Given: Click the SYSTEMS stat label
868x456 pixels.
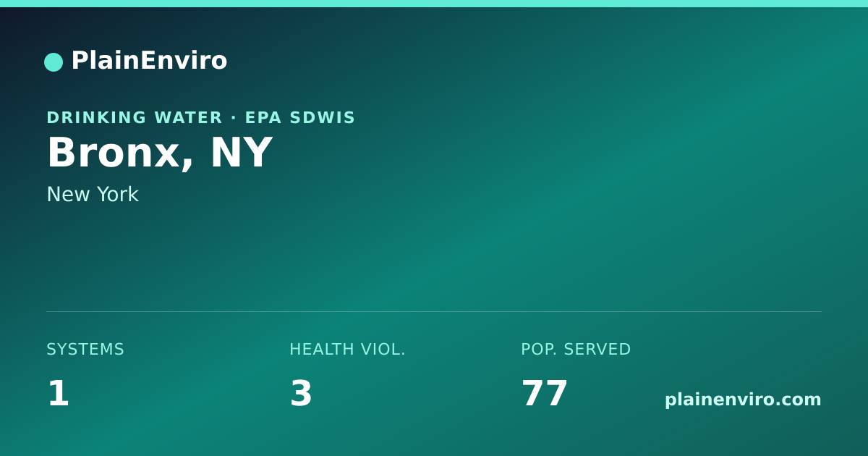Looking at the screenshot, I should click(x=85, y=350).
